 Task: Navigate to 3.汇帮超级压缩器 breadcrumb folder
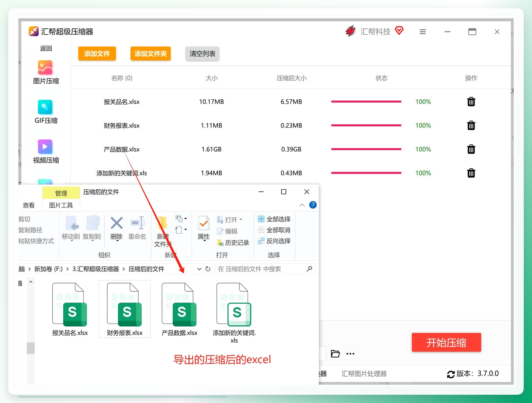click(x=96, y=269)
